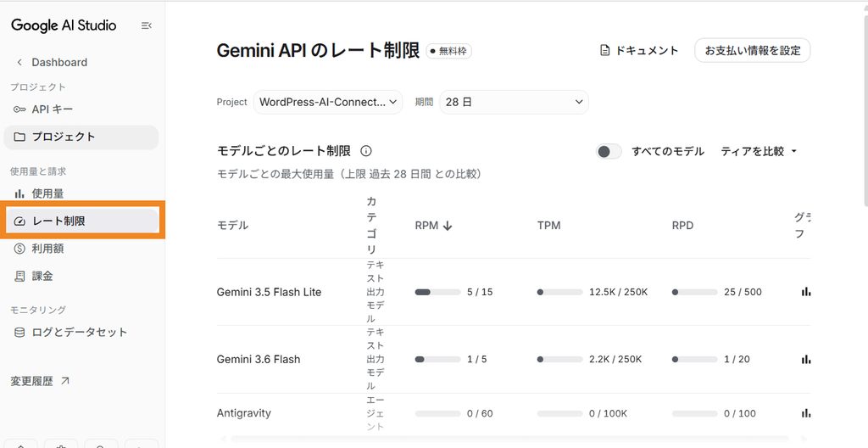Click the external-link arrow beside 変更履歴
The width and height of the screenshot is (868, 448).
[64, 381]
